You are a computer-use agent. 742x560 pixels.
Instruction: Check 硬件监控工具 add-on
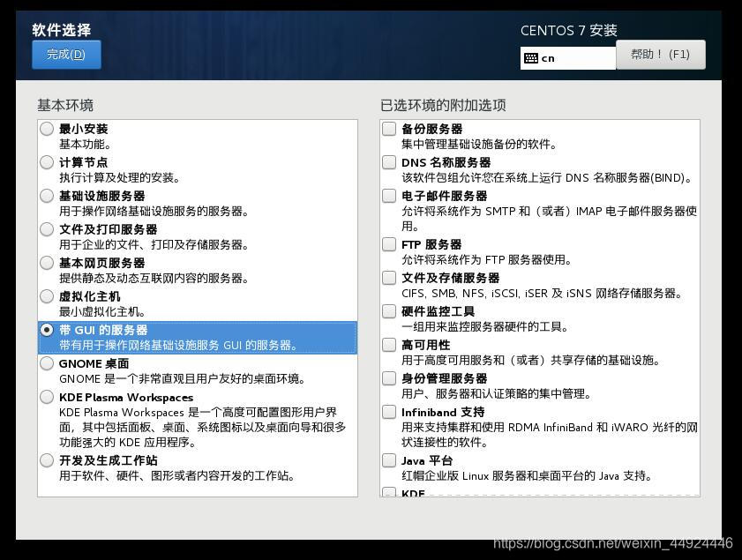tap(388, 310)
